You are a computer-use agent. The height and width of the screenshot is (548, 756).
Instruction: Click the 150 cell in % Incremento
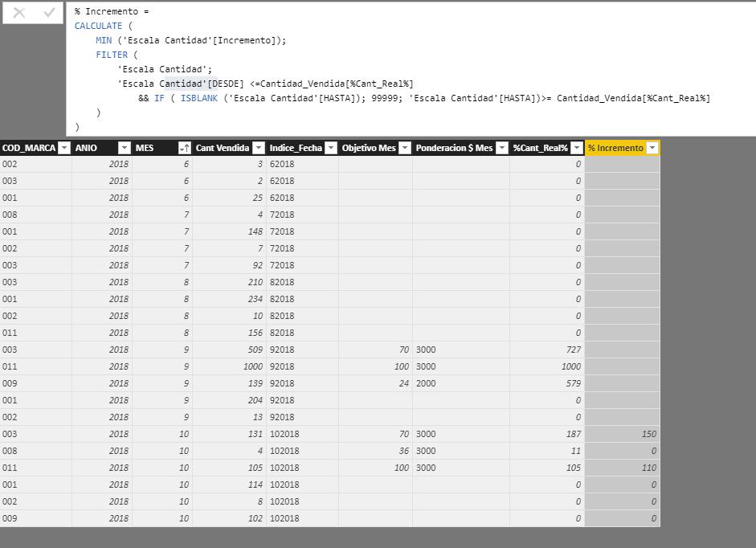(622, 434)
